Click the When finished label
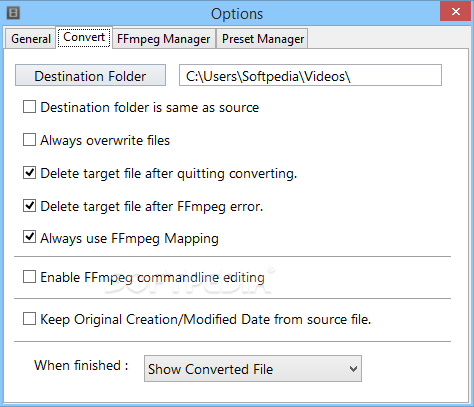The image size is (474, 407). (81, 365)
